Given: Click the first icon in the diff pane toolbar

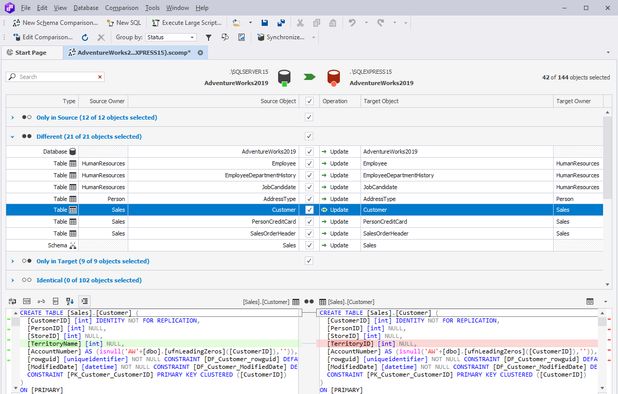Looking at the screenshot, I should 13,301.
